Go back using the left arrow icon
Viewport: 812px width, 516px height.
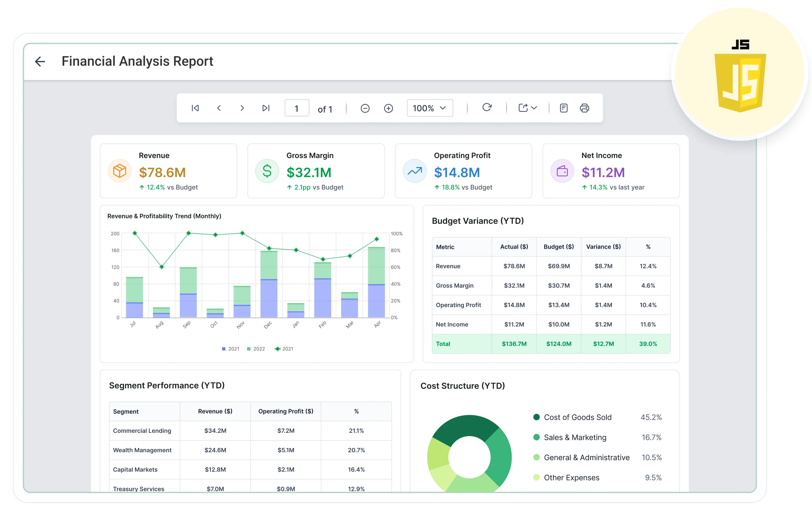point(40,61)
